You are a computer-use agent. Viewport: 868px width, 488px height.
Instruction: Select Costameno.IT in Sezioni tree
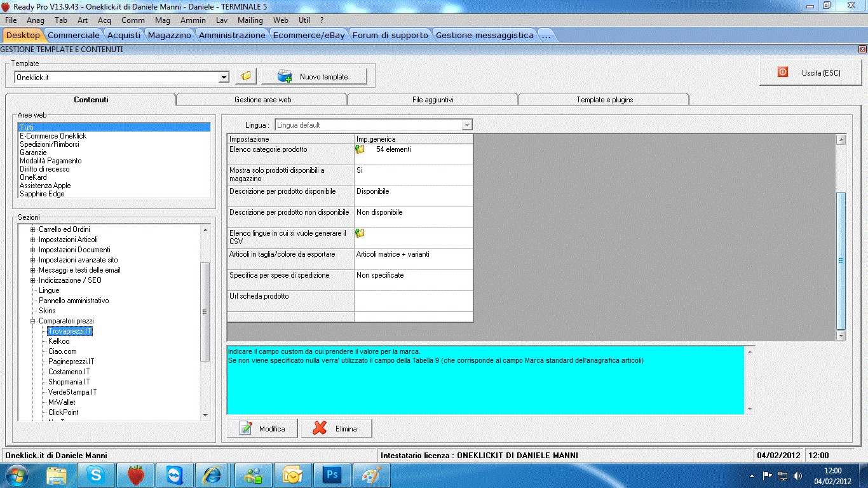[x=69, y=372]
